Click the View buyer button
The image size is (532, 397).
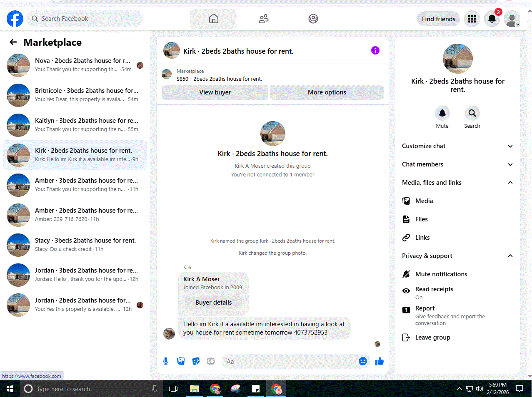coord(215,92)
